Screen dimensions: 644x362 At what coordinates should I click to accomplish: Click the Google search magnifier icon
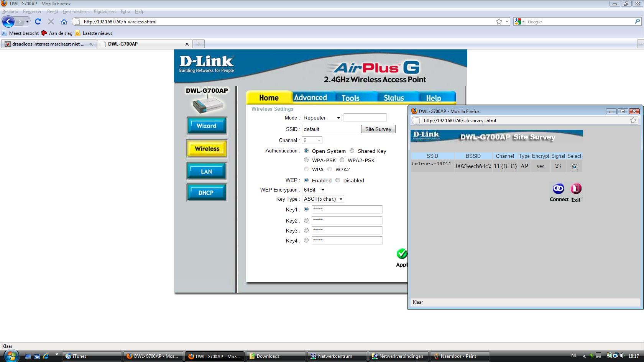coord(637,21)
